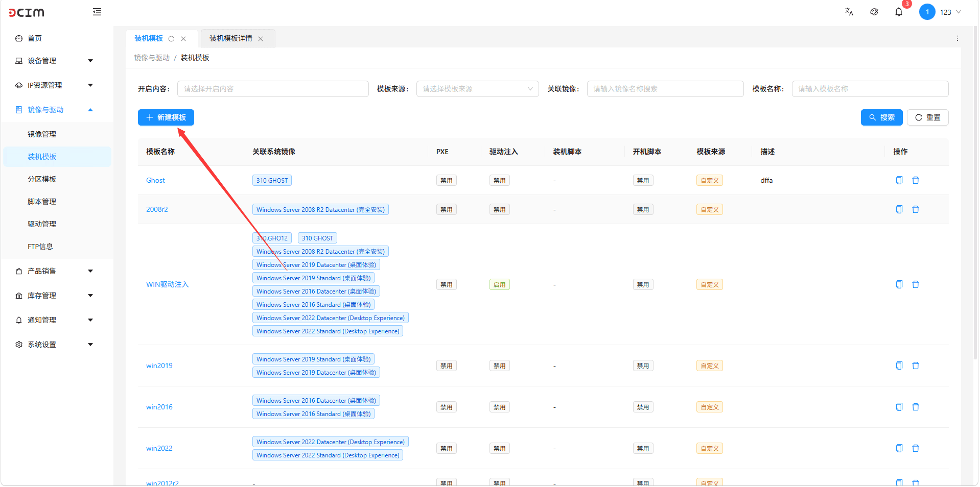Copy the win2022 template
980x487 pixels.
click(899, 448)
